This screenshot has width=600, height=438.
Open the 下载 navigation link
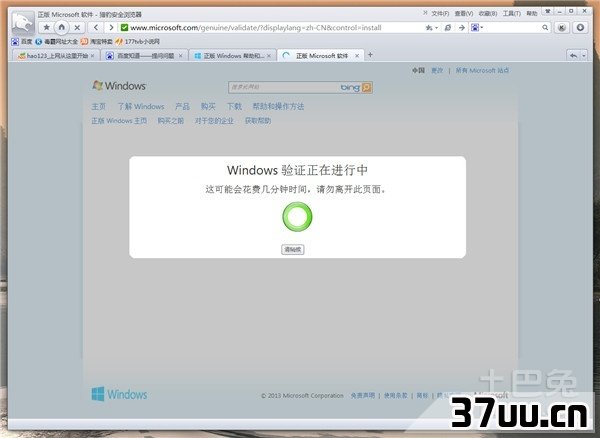234,106
